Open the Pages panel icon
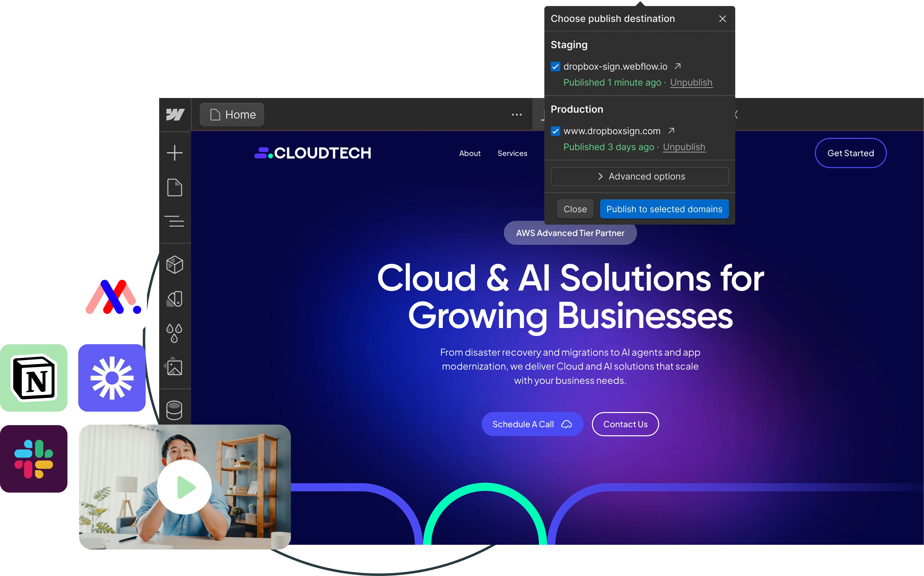The height and width of the screenshot is (576, 924). coord(175,187)
